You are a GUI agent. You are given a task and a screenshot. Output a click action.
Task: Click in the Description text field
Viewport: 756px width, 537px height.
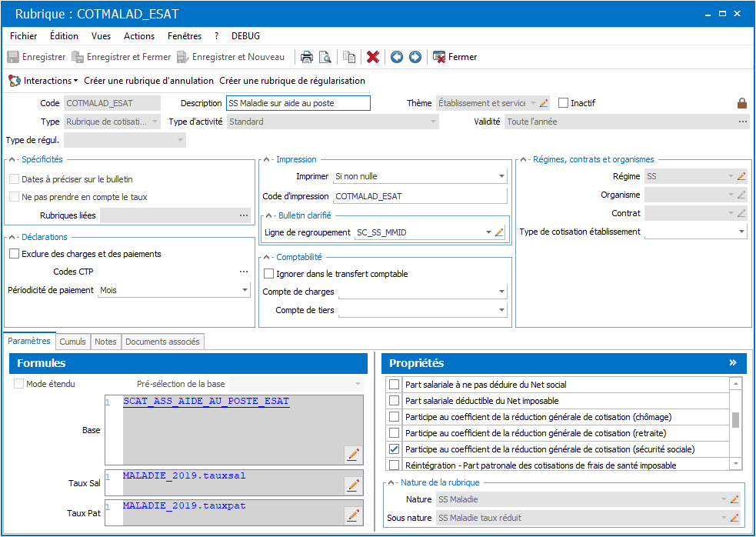tap(298, 103)
